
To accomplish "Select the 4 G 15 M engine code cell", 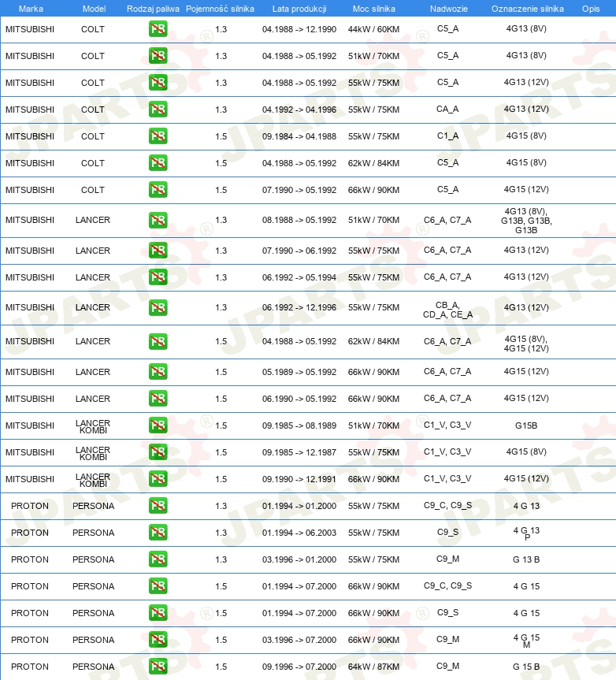I will (x=526, y=641).
